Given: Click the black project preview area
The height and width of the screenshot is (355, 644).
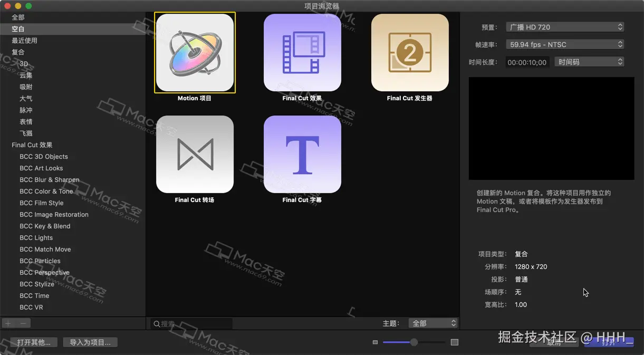Looking at the screenshot, I should coord(551,128).
